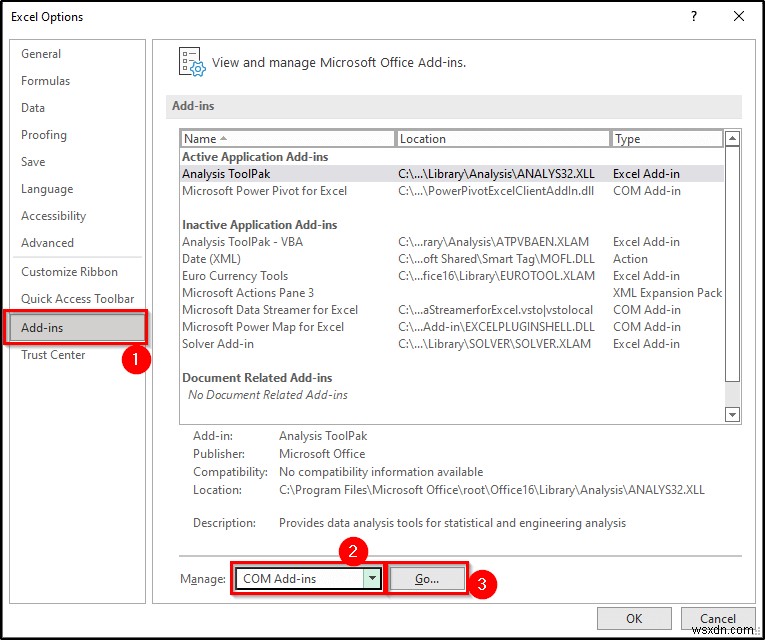This screenshot has width=765, height=640.
Task: Click the Inactive Application Add-ins heading
Action: click(260, 225)
